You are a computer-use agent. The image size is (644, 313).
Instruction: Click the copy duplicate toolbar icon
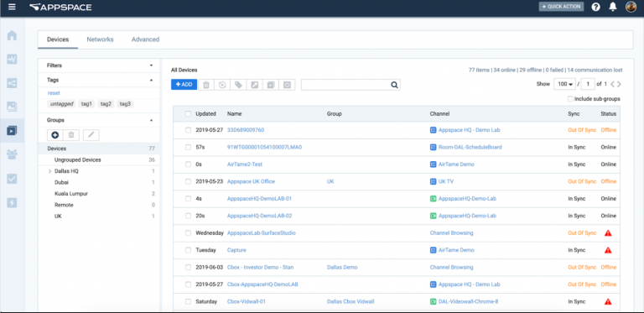pos(271,85)
